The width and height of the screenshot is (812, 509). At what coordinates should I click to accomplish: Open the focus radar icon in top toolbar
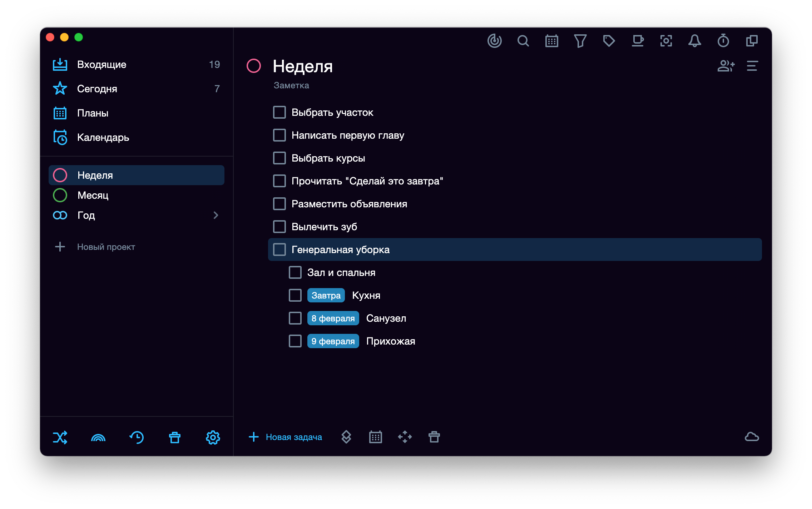[x=495, y=41]
